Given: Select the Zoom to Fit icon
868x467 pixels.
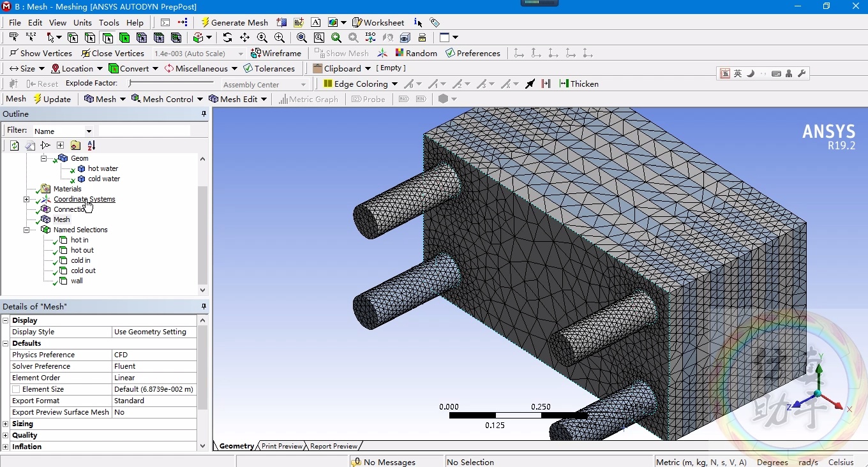Looking at the screenshot, I should 301,38.
